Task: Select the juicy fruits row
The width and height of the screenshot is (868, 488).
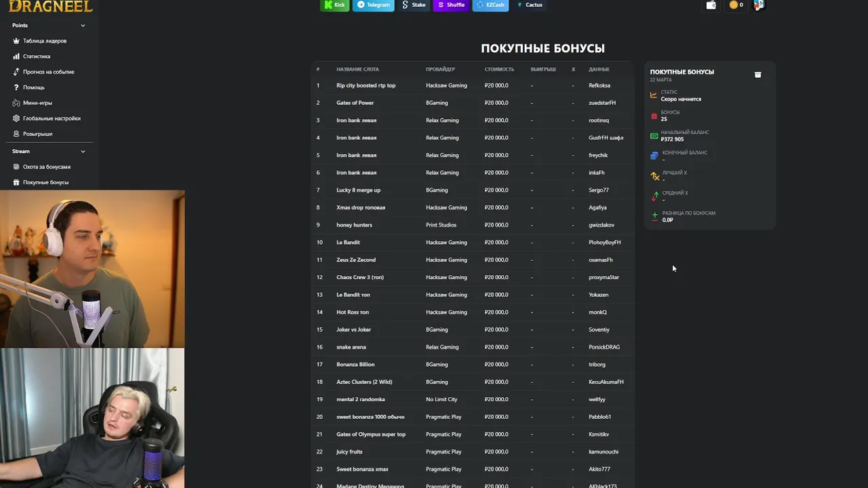Action: pos(473,451)
